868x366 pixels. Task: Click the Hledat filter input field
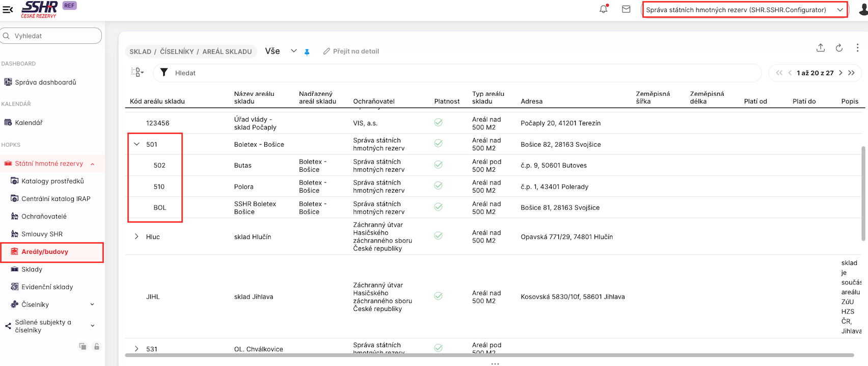click(x=458, y=73)
